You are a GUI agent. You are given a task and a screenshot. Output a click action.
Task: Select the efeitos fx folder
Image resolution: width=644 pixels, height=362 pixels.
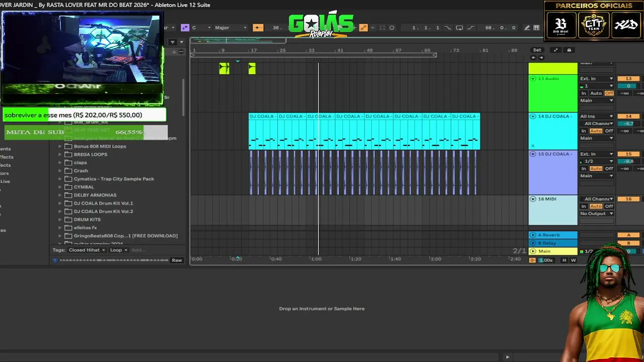tap(86, 227)
